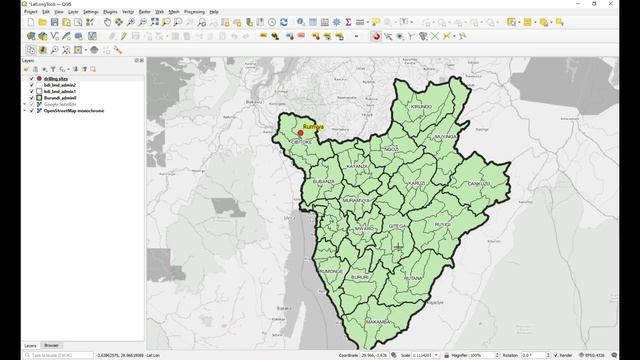Open the select features dropdown arrow
The width and height of the screenshot is (640, 360).
tap(519, 22)
